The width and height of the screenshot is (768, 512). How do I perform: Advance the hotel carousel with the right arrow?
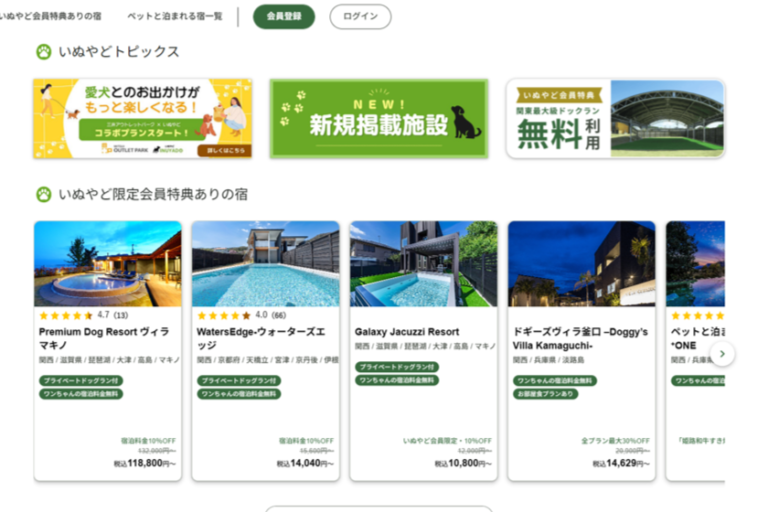pyautogui.click(x=722, y=354)
